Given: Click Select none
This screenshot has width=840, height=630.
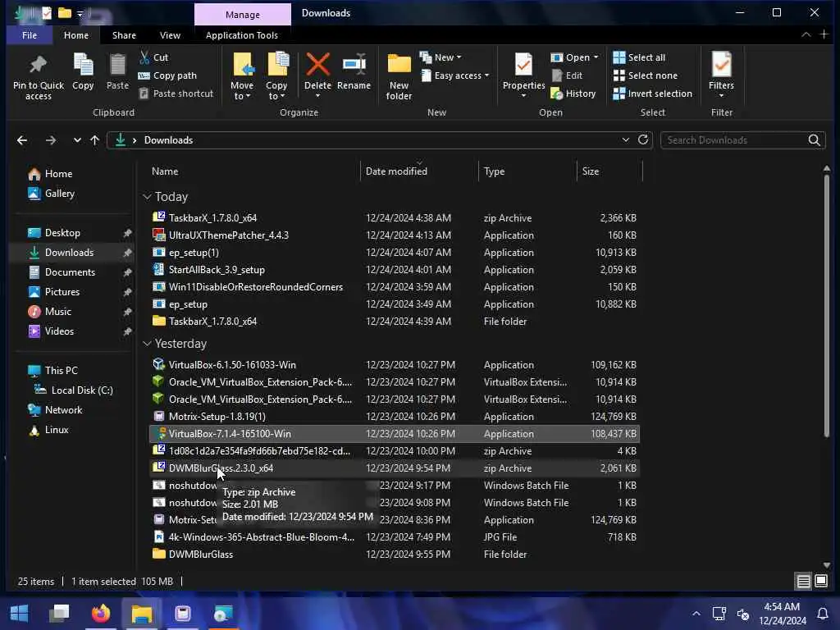Looking at the screenshot, I should pos(645,75).
